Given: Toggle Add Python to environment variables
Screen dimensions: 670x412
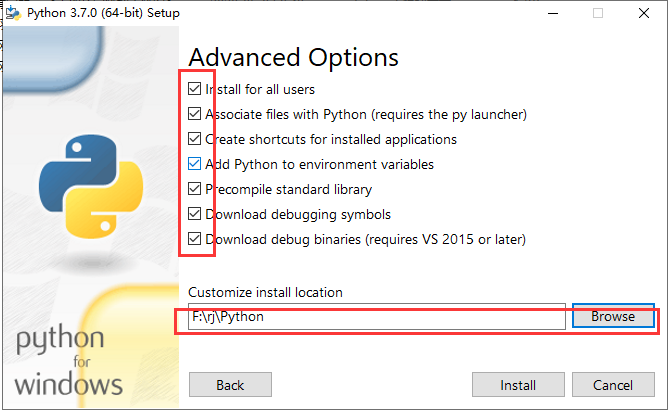Looking at the screenshot, I should pos(194,164).
